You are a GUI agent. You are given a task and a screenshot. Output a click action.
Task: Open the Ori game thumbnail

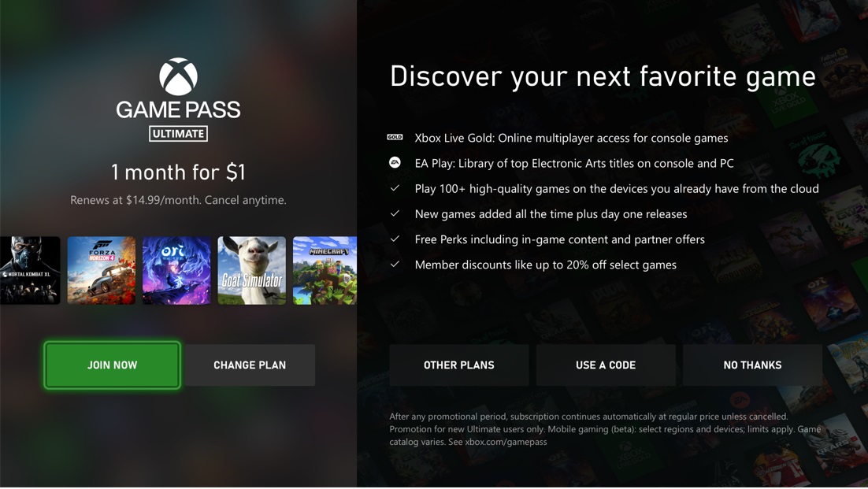(x=176, y=271)
